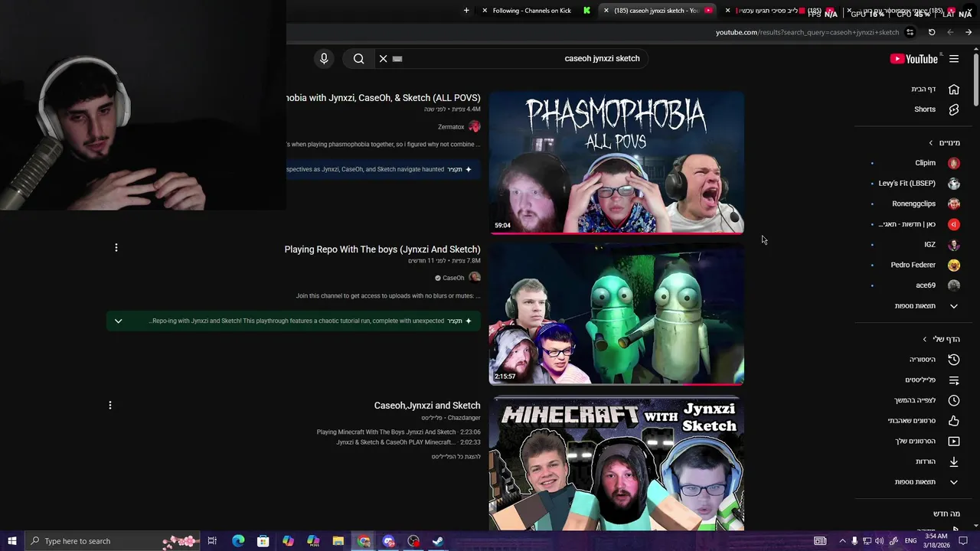Open a new browser tab with plus
The height and width of the screenshot is (551, 980).
[x=466, y=11]
